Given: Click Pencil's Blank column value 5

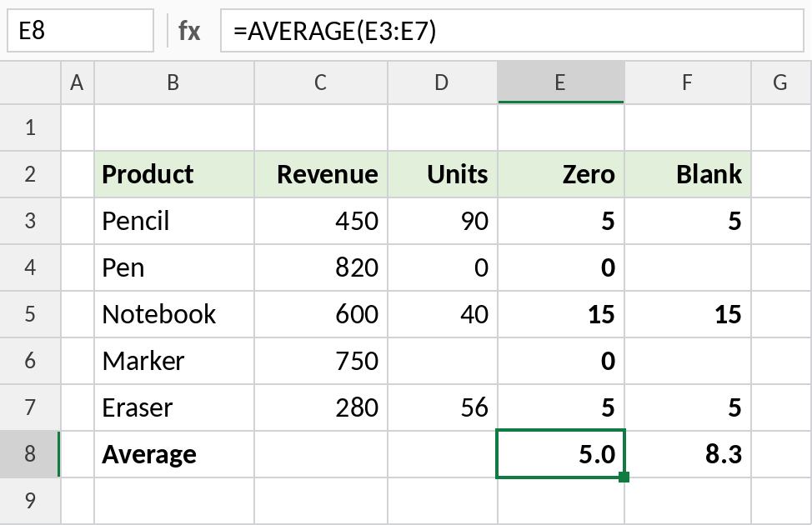Looking at the screenshot, I should 687,221.
